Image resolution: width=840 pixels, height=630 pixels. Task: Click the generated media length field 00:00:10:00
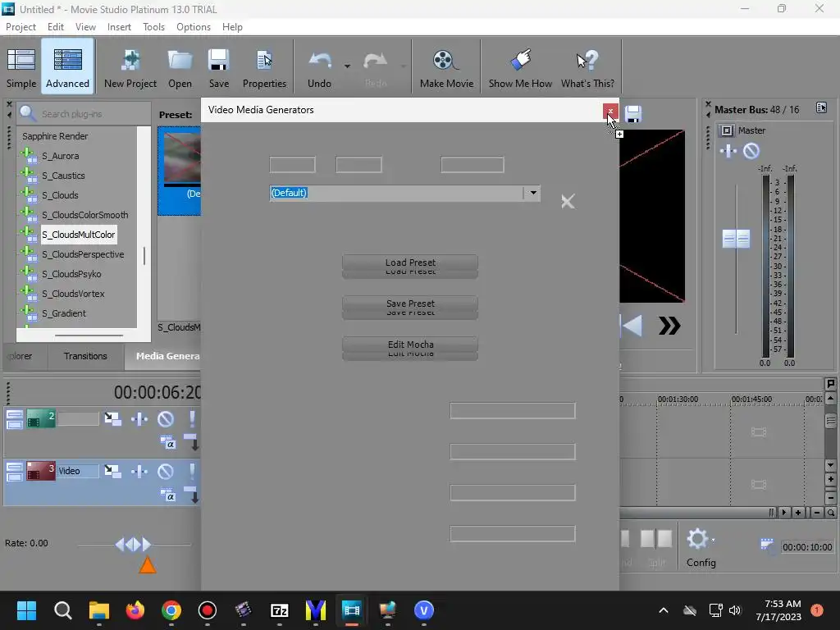point(807,547)
